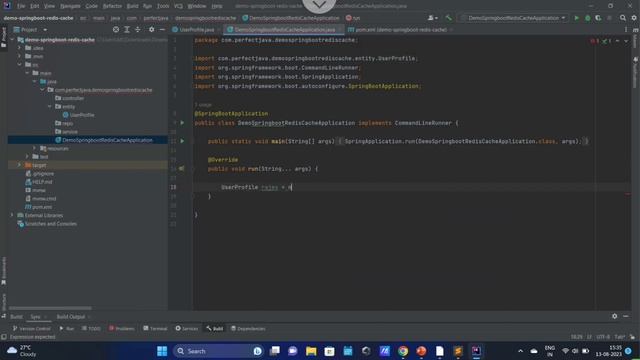Viewport: 640px width, 360px height.
Task: Open the user account icon in toolbar
Action: 432,18
